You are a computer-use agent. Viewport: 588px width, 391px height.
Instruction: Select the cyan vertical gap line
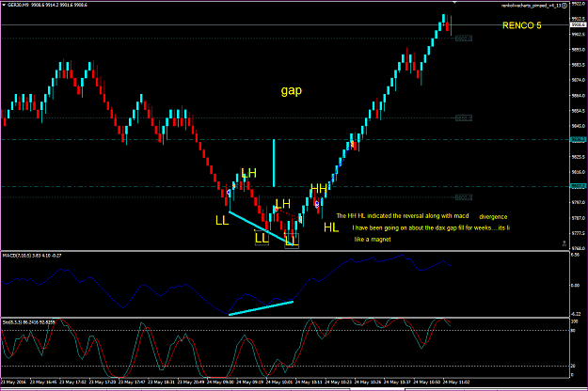coord(274,163)
